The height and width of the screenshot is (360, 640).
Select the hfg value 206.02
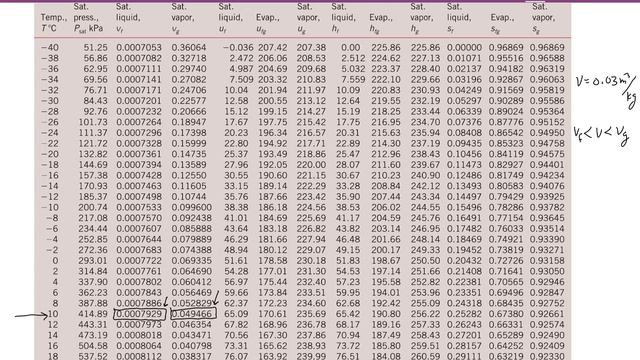(386, 207)
